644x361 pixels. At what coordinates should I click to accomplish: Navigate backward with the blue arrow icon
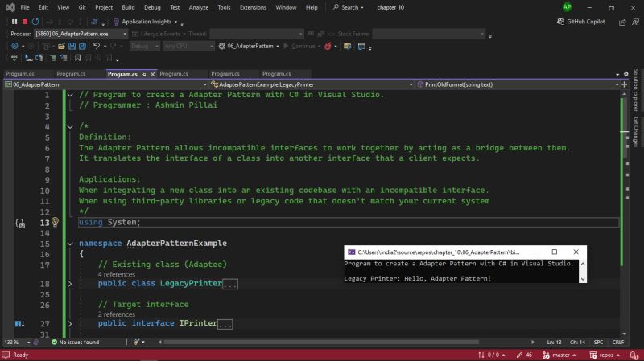pyautogui.click(x=14, y=46)
